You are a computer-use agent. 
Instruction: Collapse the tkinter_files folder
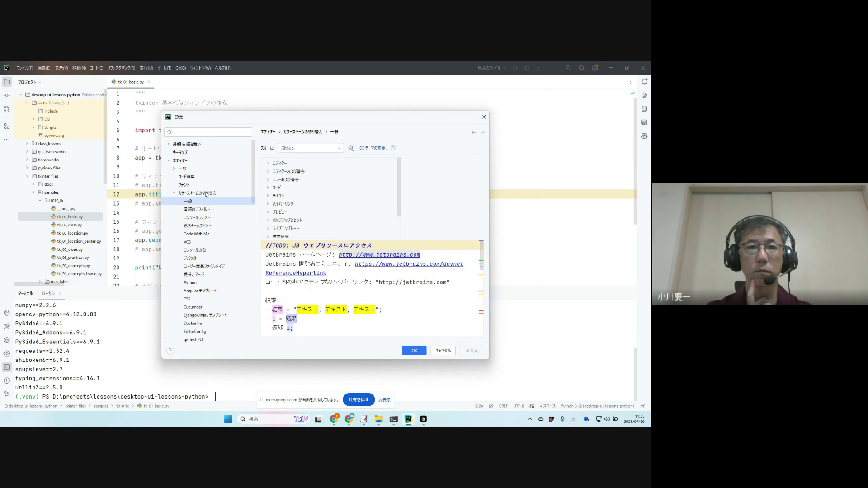[27, 176]
